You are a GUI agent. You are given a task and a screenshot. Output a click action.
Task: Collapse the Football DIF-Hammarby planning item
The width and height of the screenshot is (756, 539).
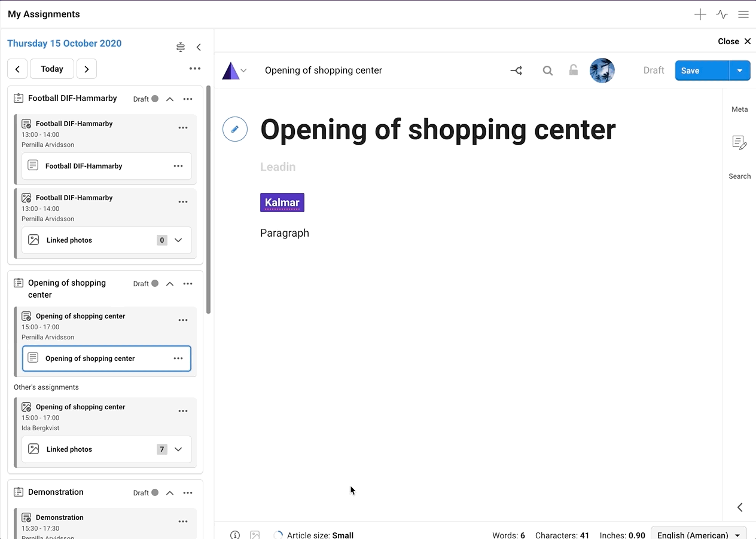point(170,99)
